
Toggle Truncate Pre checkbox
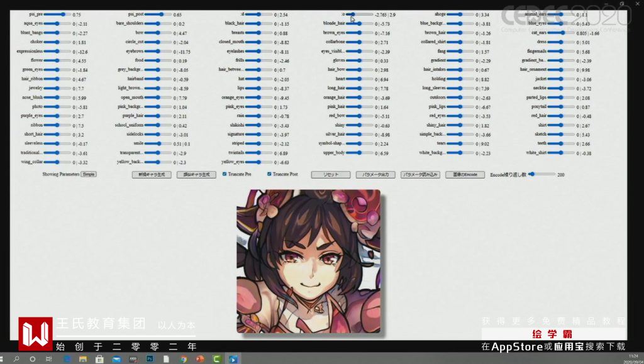pyautogui.click(x=225, y=174)
